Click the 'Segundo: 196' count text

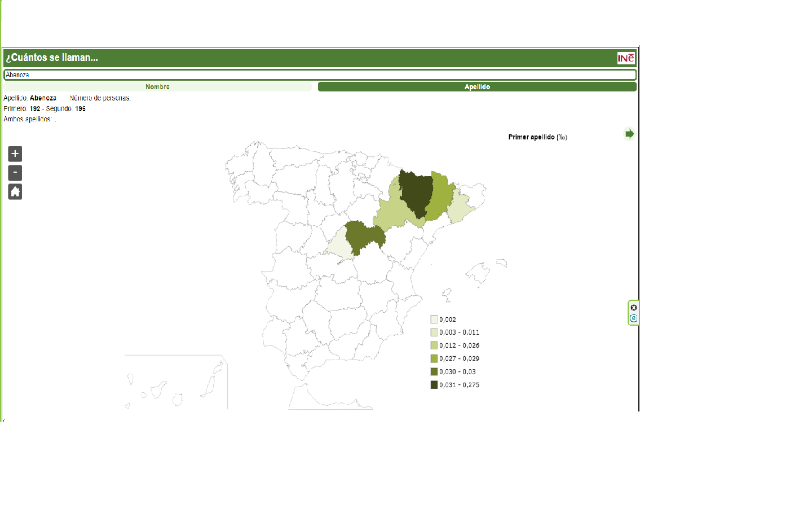click(66, 109)
